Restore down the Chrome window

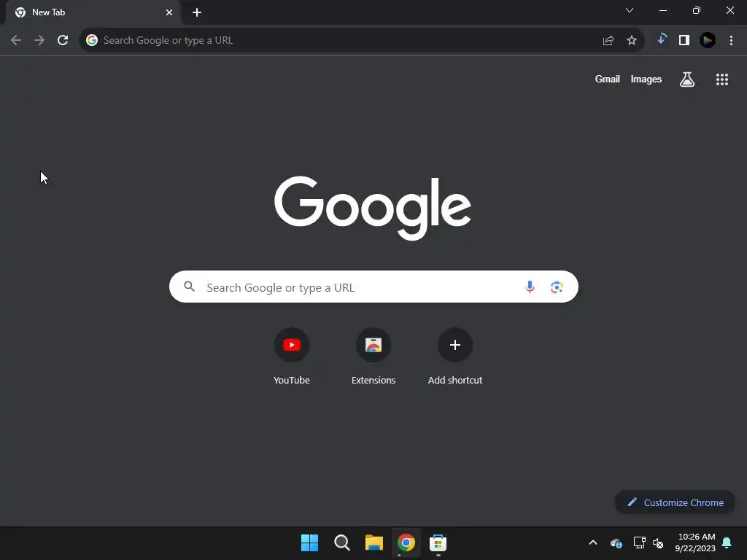click(697, 10)
